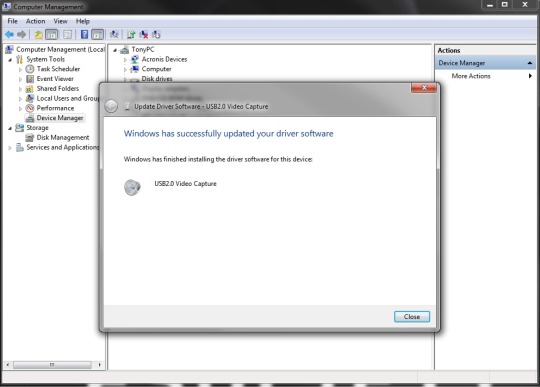Open the File menu

[x=12, y=21]
